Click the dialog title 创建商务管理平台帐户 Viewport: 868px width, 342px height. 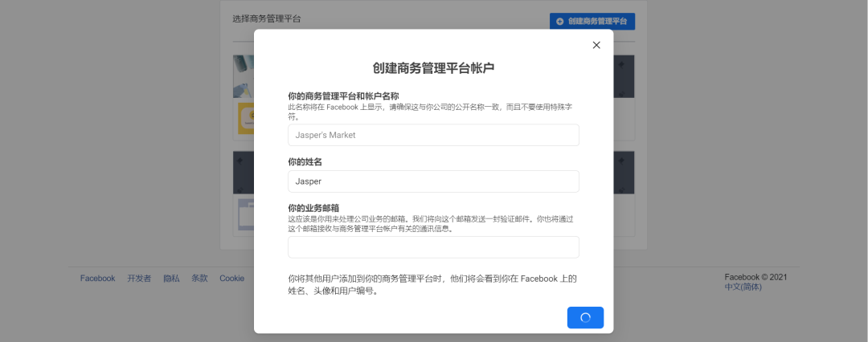coord(433,68)
